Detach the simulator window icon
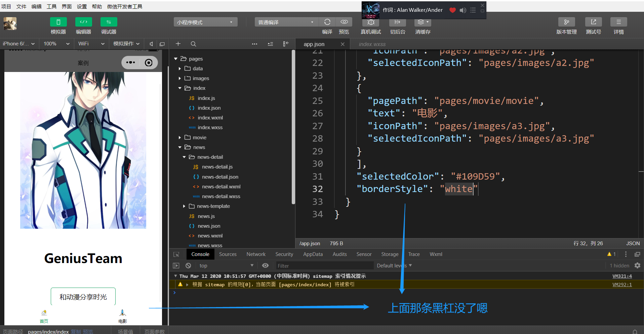The width and height of the screenshot is (644, 334). coord(162,44)
